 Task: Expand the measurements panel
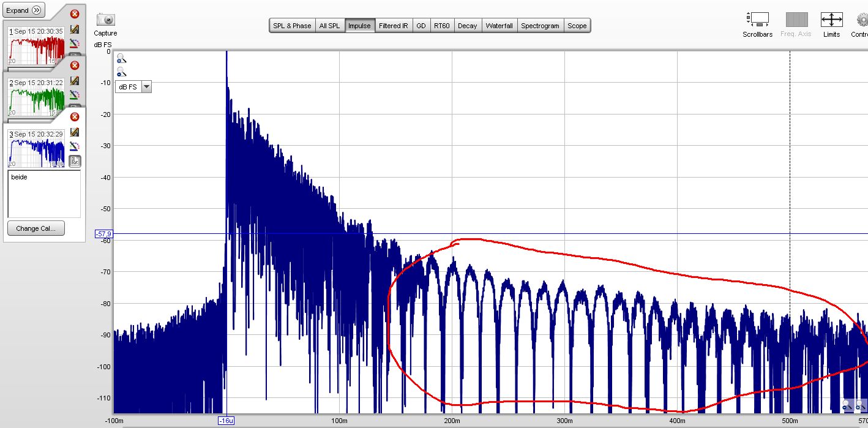coord(24,10)
